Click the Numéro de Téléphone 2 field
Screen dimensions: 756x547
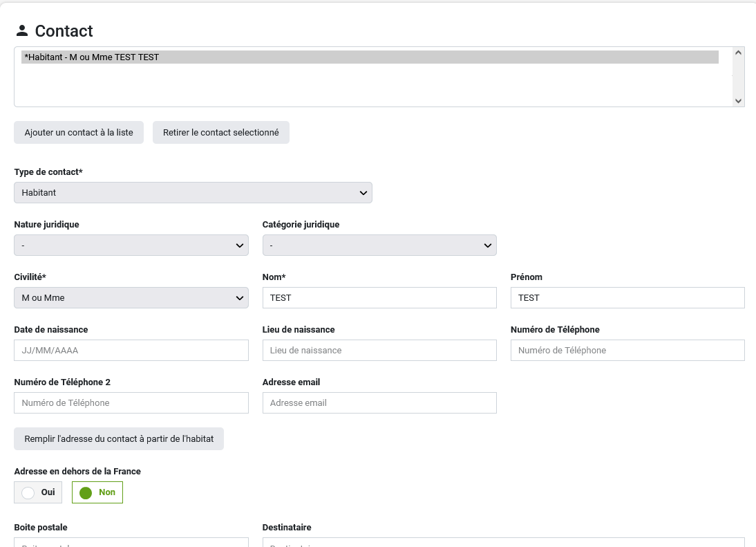point(131,403)
